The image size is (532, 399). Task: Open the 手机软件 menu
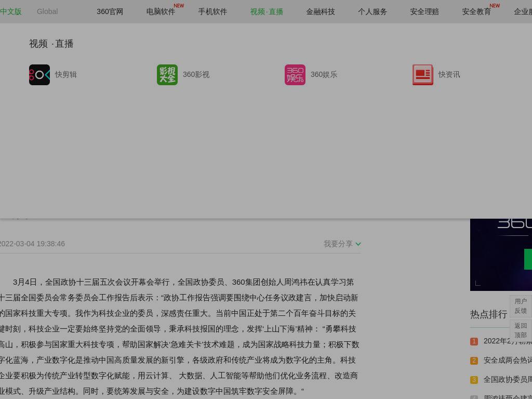(x=212, y=11)
